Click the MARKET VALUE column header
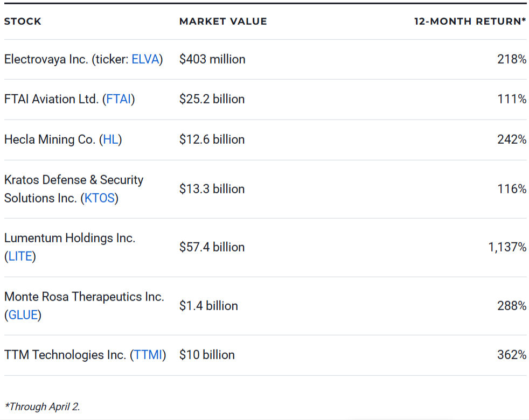 pos(222,22)
